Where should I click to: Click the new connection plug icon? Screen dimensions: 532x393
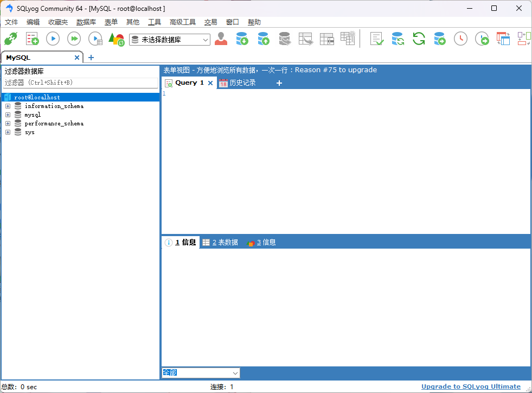tap(11, 39)
